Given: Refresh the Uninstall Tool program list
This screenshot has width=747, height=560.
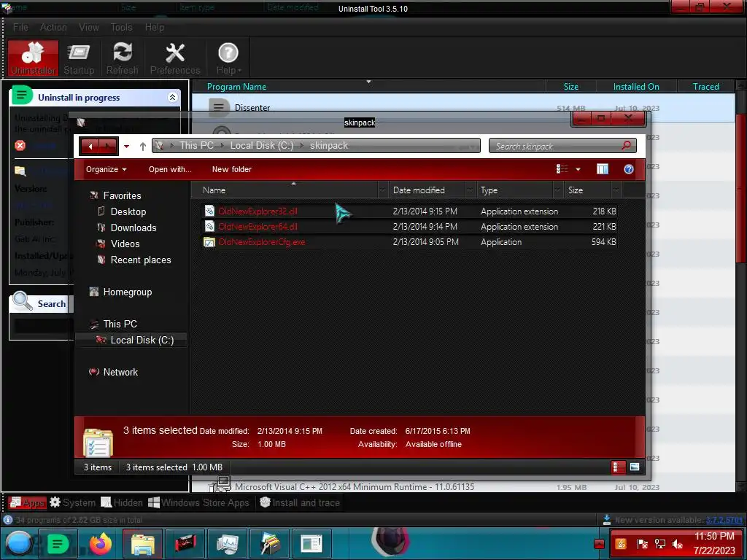Looking at the screenshot, I should pyautogui.click(x=123, y=58).
